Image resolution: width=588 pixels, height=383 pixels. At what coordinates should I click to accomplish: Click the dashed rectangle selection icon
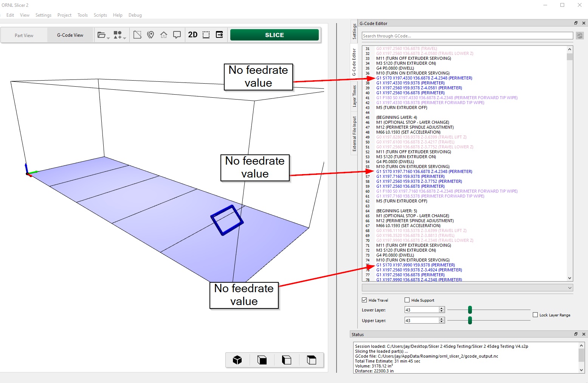click(x=206, y=35)
